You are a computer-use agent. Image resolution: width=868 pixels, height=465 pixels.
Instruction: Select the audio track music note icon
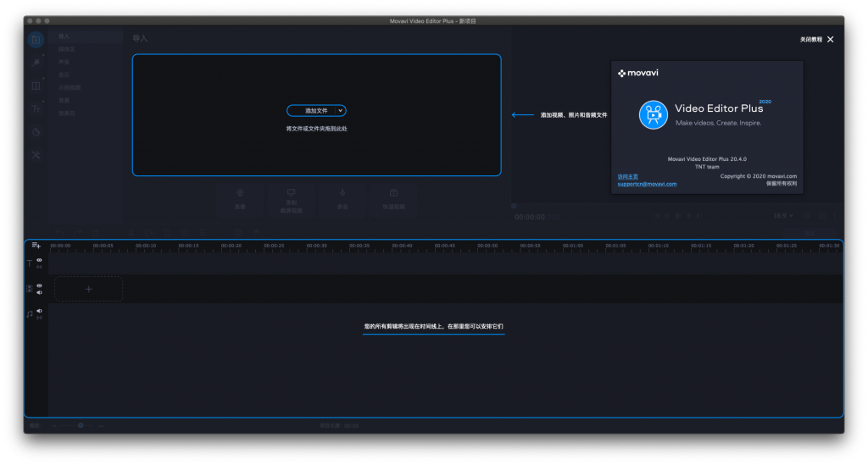click(30, 314)
